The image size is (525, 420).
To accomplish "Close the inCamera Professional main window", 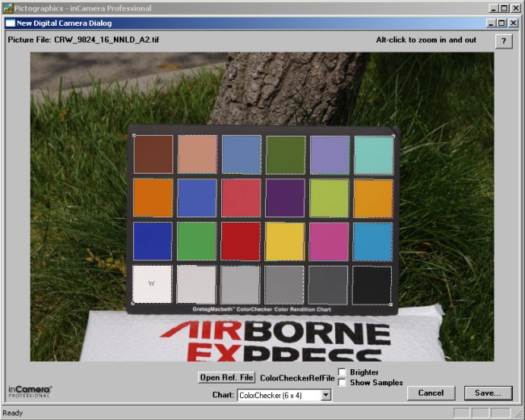I will point(516,8).
